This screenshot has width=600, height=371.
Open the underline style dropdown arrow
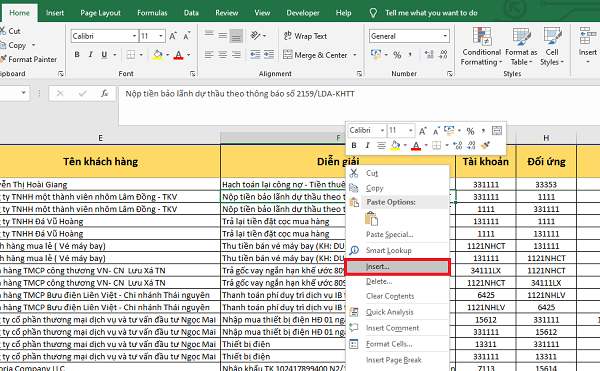[114, 55]
